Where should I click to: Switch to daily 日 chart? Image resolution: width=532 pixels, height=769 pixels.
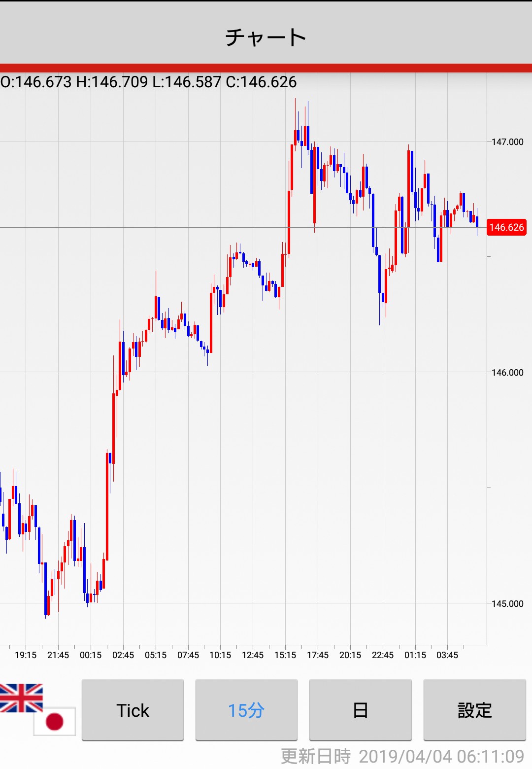[360, 710]
